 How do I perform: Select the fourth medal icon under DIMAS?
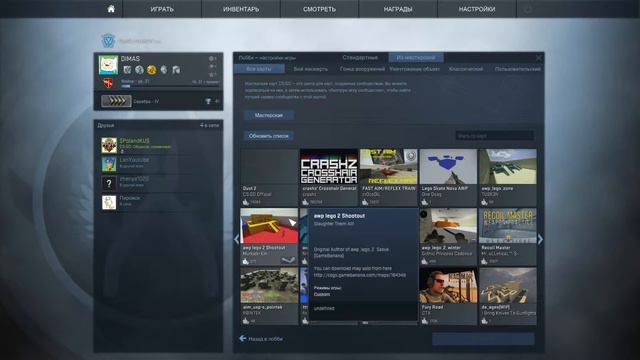tap(164, 70)
